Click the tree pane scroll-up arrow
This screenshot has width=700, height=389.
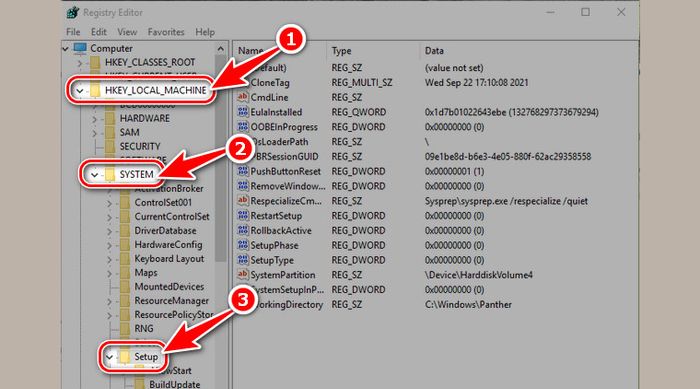click(221, 48)
